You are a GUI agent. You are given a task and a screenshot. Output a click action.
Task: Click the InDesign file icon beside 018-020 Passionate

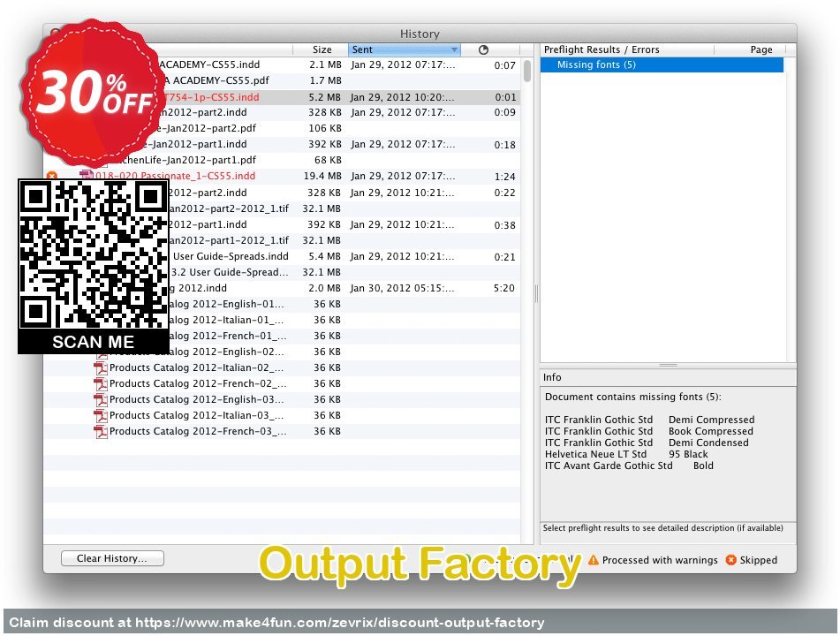point(87,176)
